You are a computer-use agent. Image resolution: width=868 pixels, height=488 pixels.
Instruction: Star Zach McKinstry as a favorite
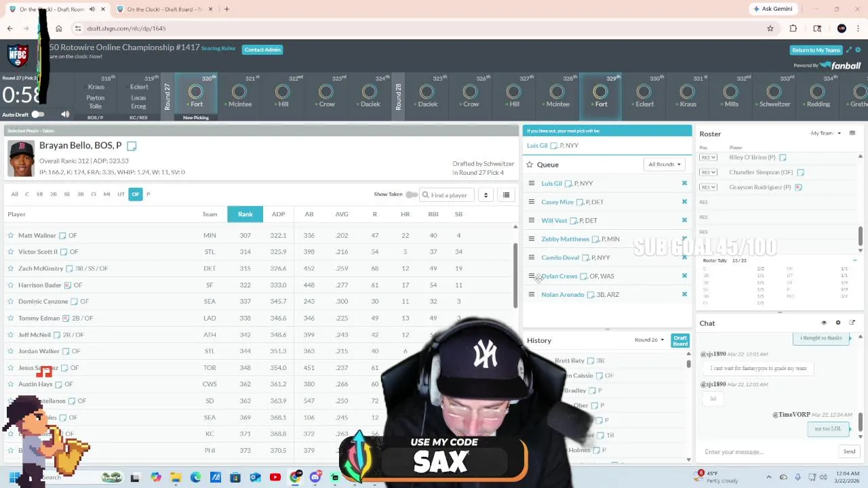[x=11, y=268]
